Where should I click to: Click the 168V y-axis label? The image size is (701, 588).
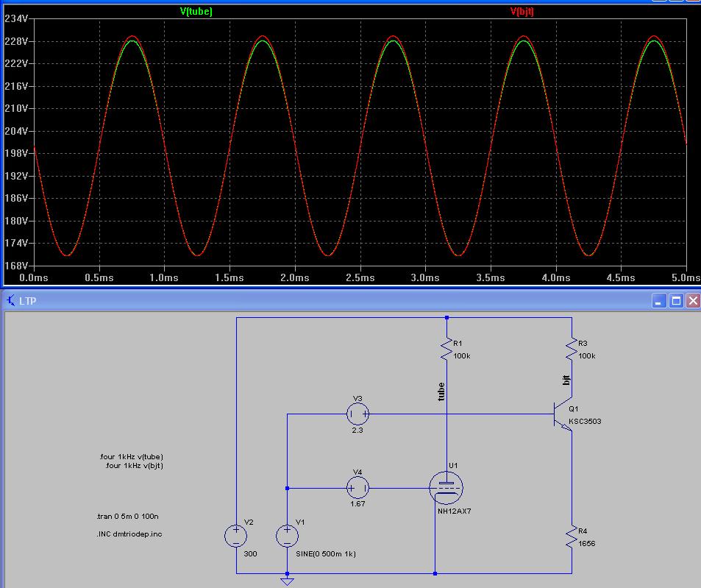point(16,266)
